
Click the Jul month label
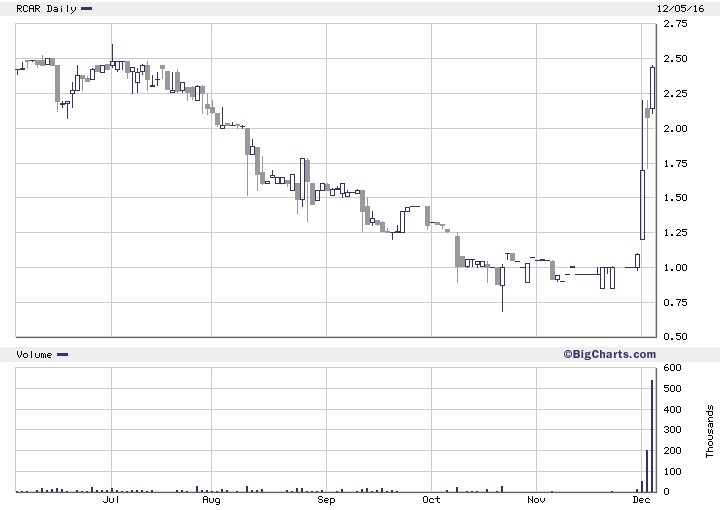click(x=111, y=500)
